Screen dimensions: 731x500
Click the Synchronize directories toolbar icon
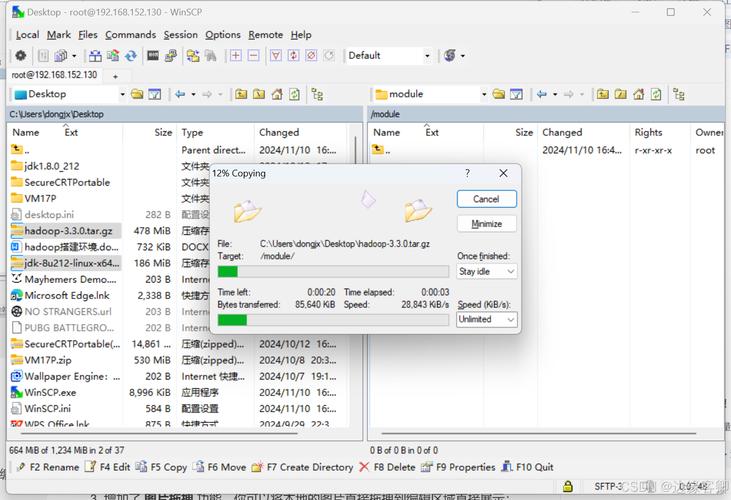click(113, 55)
